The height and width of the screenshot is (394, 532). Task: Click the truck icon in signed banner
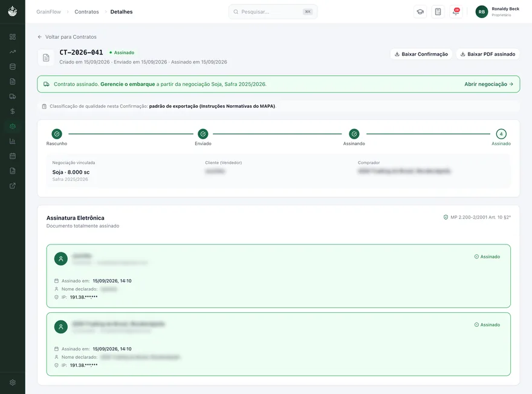[x=47, y=84]
